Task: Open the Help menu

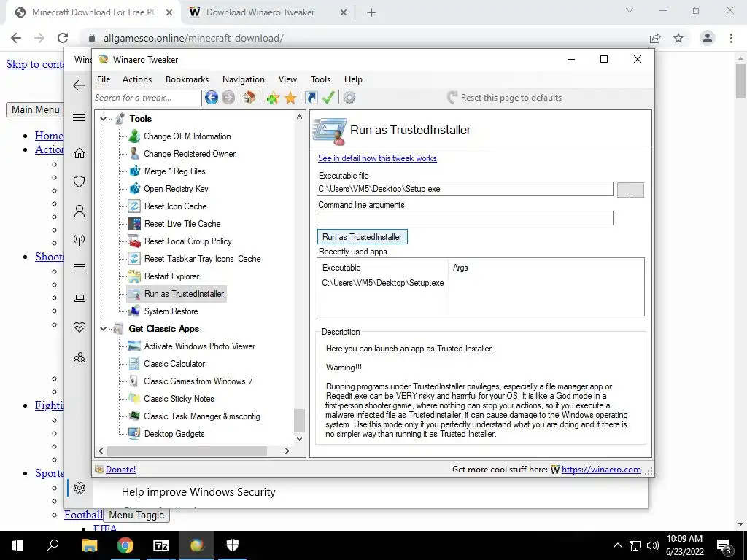Action: click(x=353, y=79)
